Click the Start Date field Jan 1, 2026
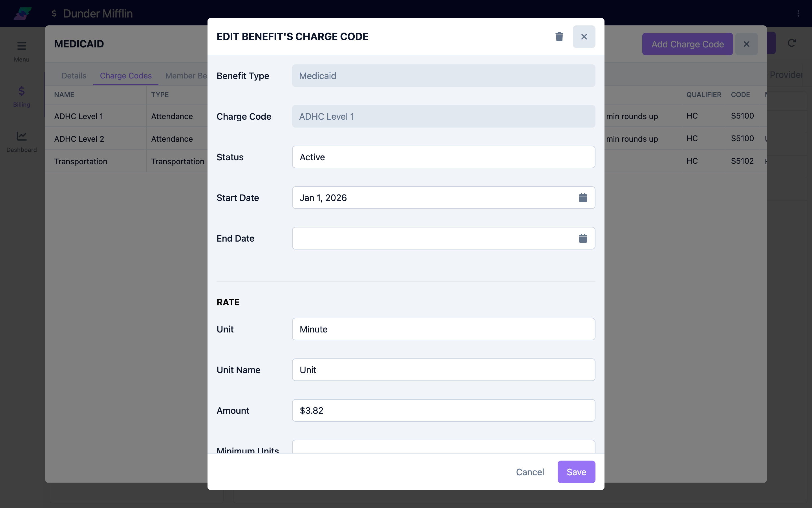Screen dimensions: 812x508 (x=443, y=198)
